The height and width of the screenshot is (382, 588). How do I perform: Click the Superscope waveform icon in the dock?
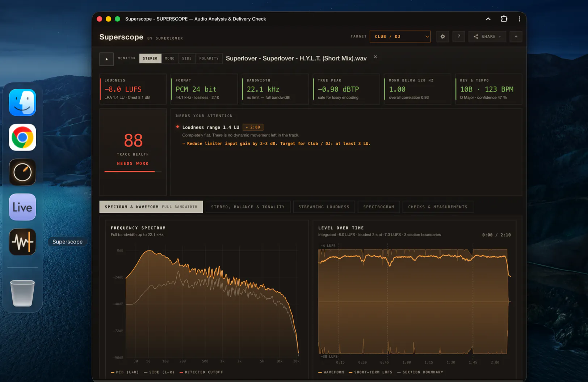[x=22, y=242]
